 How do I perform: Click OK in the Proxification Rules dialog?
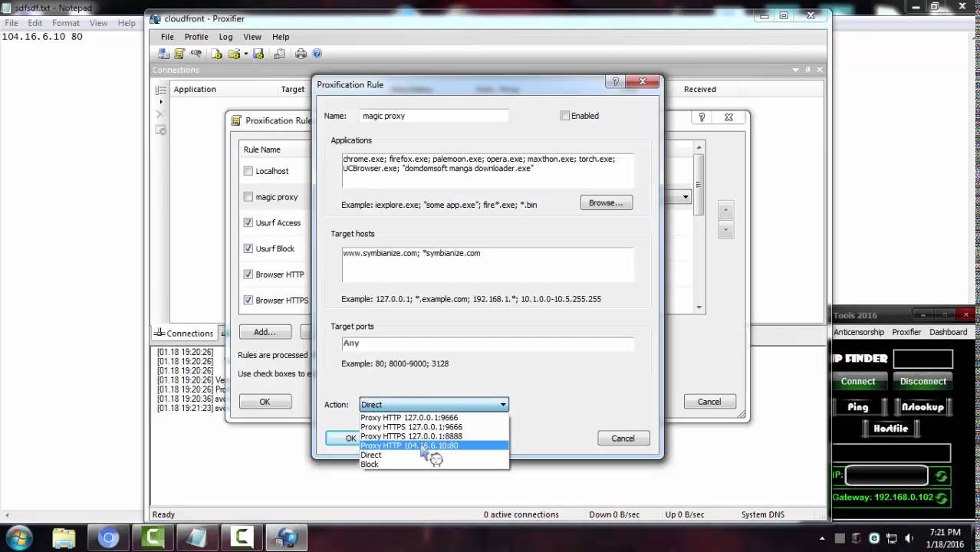tap(265, 402)
